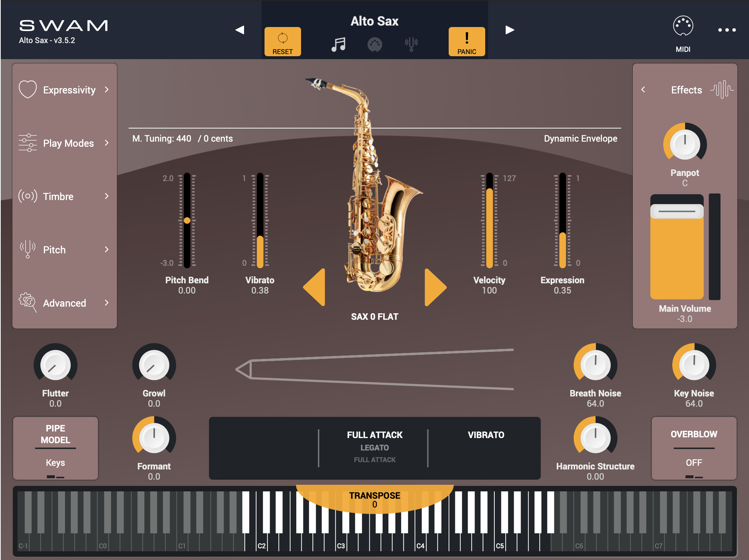Expand Advanced with its chevron
The image size is (749, 560).
click(x=107, y=303)
